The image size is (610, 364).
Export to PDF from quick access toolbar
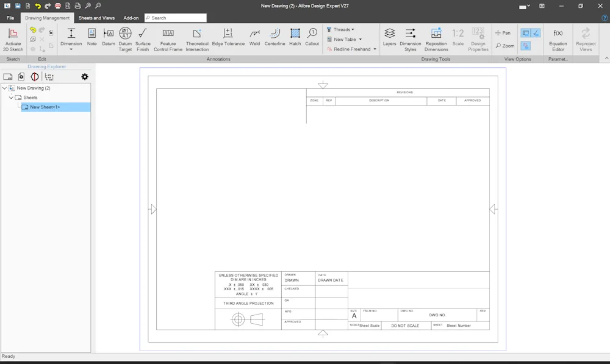(x=58, y=6)
